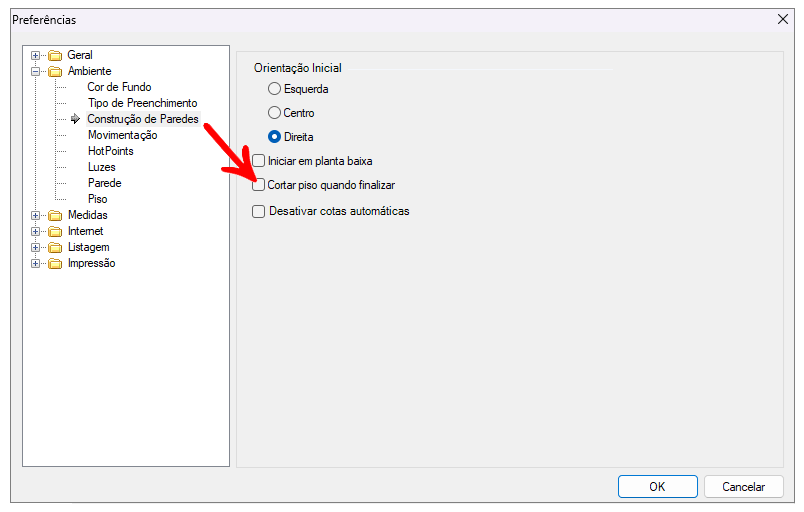Expand the Geral tree node
Viewport: 804px width, 512px height.
(x=35, y=55)
